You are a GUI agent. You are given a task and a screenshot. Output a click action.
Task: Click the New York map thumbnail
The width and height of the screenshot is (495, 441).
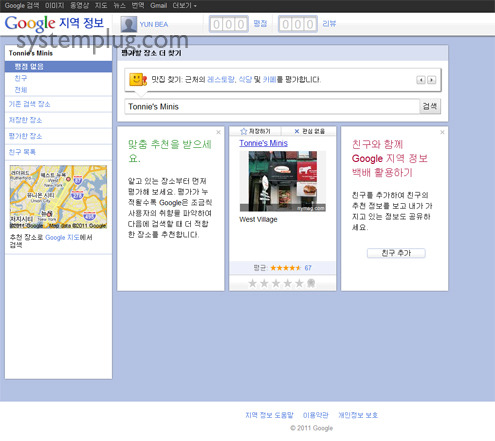tap(58, 197)
